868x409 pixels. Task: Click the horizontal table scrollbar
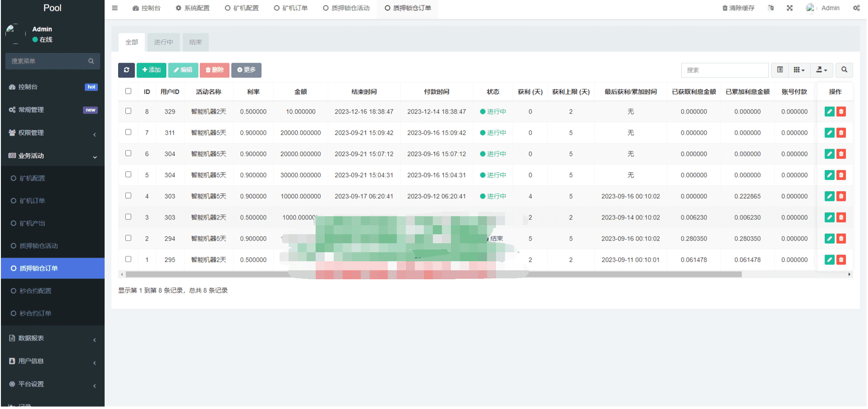tap(433, 274)
